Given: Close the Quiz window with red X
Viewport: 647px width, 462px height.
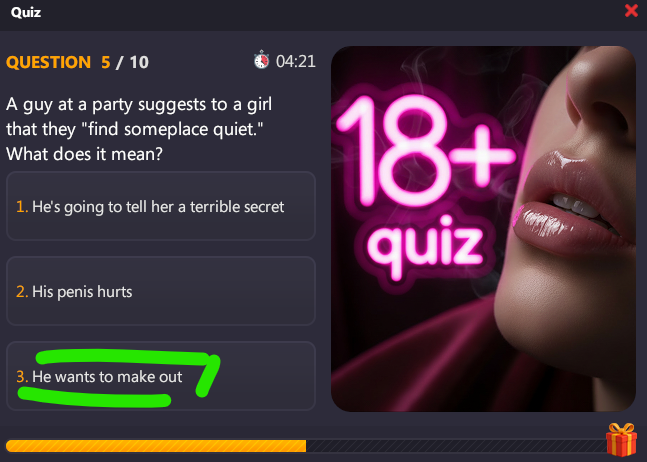Looking at the screenshot, I should pos(631,10).
